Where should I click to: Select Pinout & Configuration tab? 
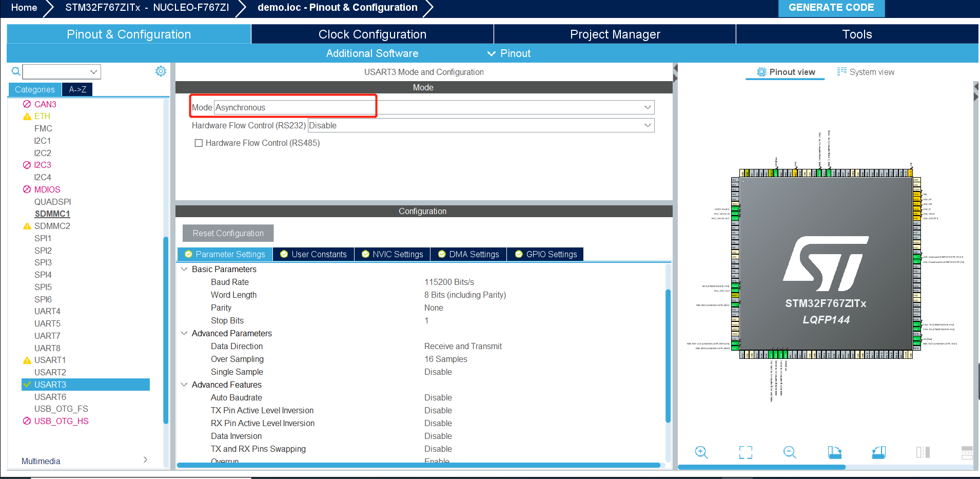129,34
